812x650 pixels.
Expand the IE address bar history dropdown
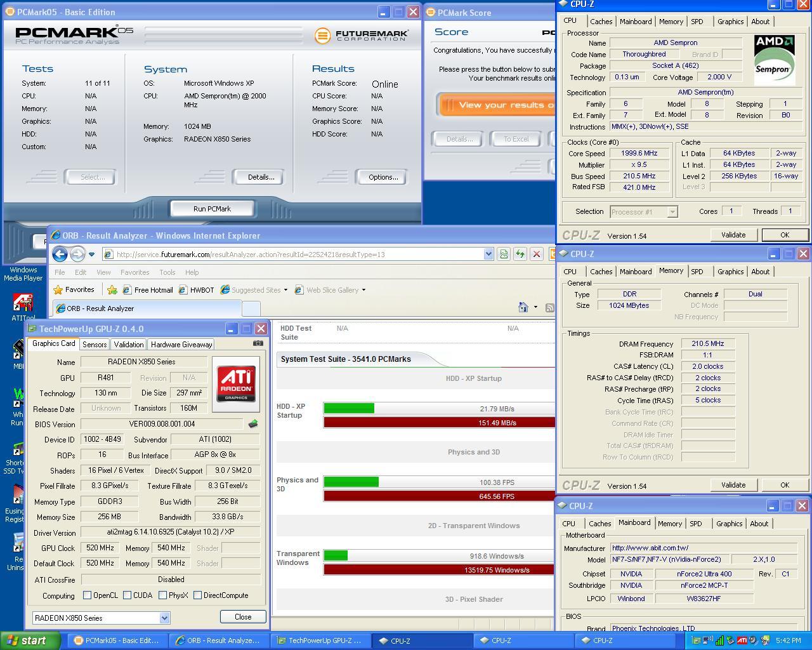coord(488,254)
